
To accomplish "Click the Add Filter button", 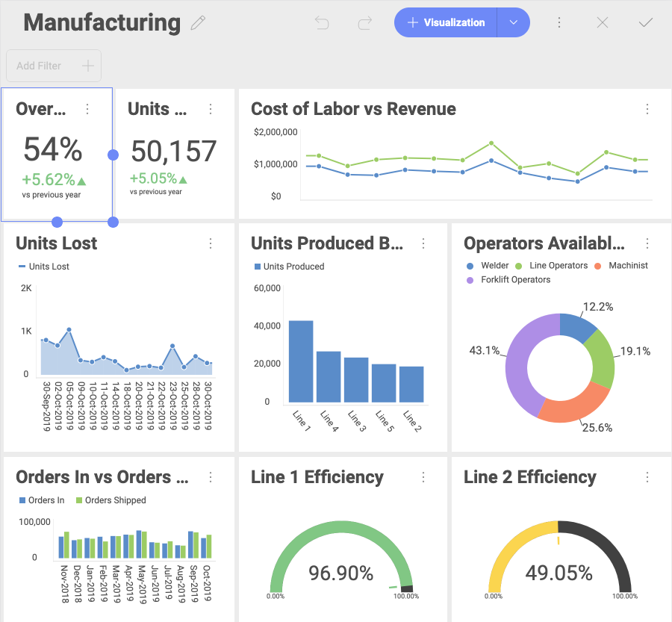I will tap(39, 66).
